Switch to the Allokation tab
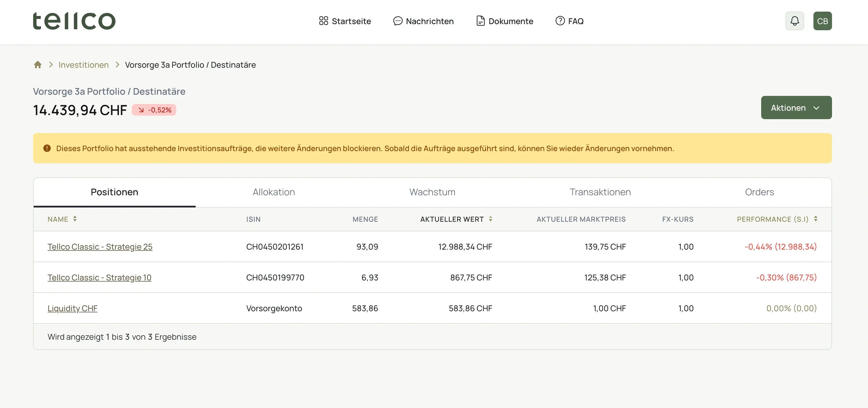868x408 pixels. (x=273, y=192)
